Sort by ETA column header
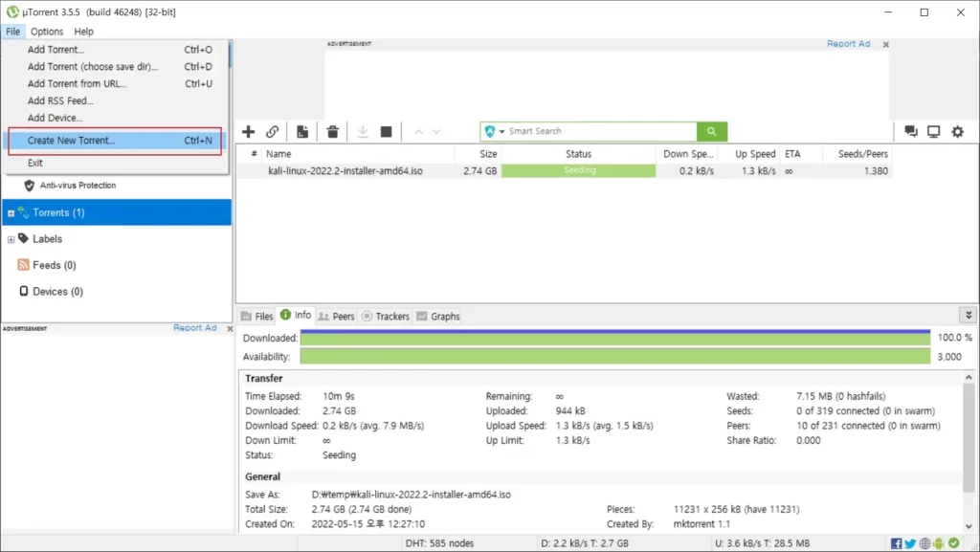980x552 pixels. pos(801,154)
